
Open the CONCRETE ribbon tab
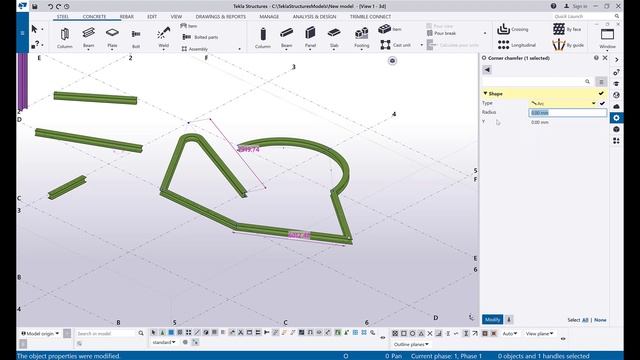[x=94, y=17]
